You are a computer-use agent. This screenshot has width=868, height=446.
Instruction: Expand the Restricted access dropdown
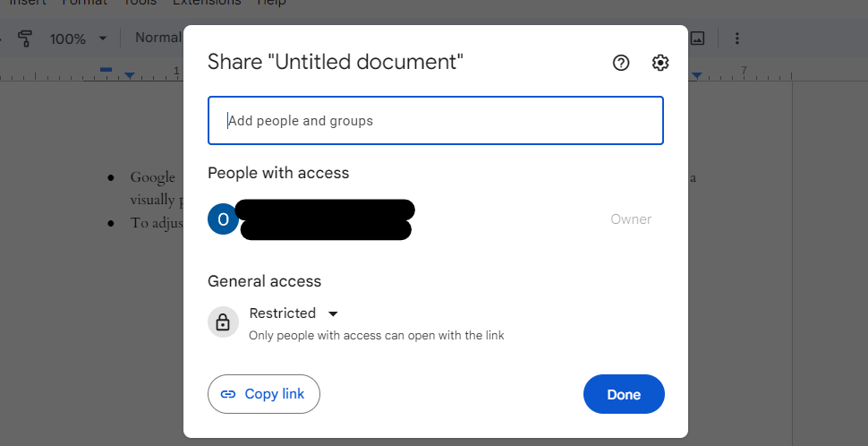coord(333,313)
